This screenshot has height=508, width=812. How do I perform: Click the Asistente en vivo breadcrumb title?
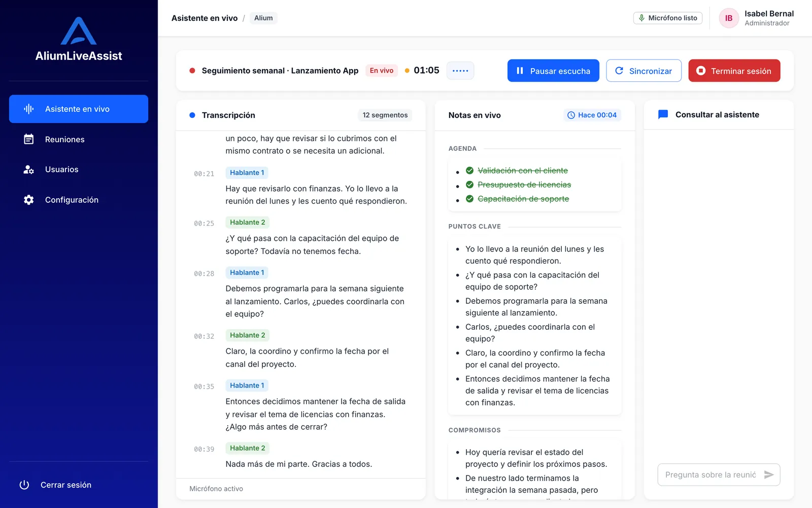[205, 18]
